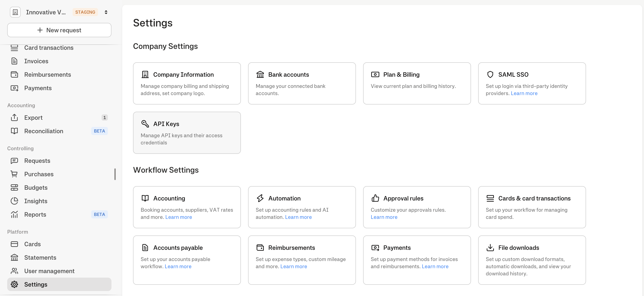Select the Cards icon under Platform

[x=14, y=244]
